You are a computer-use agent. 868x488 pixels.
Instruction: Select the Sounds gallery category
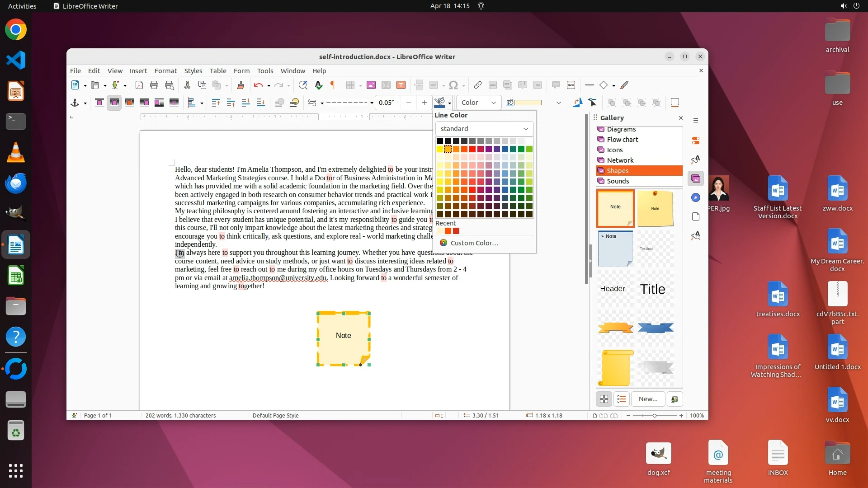point(618,181)
